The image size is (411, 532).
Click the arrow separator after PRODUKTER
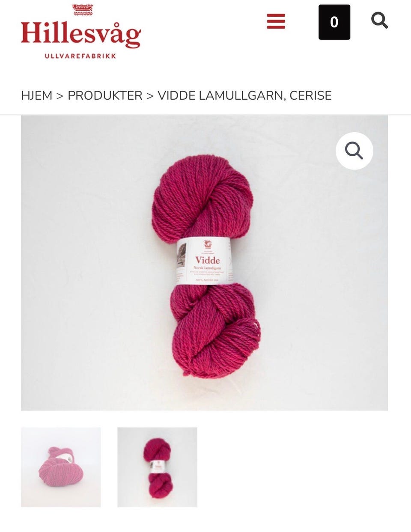point(150,95)
